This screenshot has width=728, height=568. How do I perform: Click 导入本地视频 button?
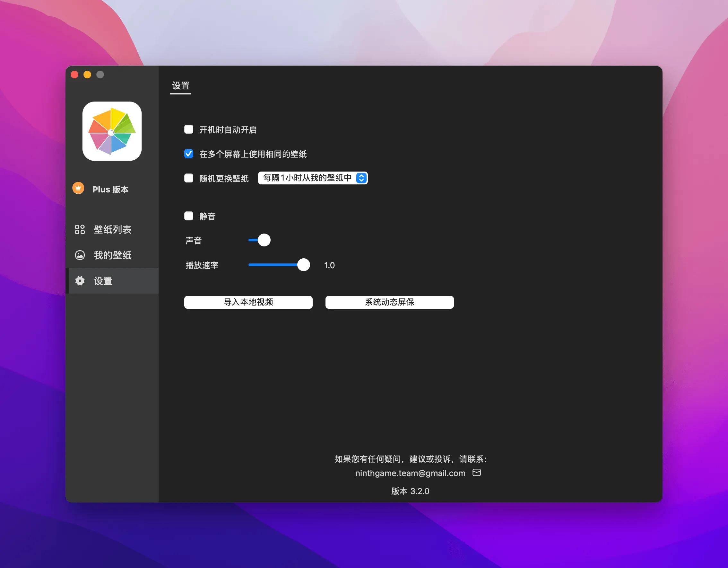pos(248,302)
